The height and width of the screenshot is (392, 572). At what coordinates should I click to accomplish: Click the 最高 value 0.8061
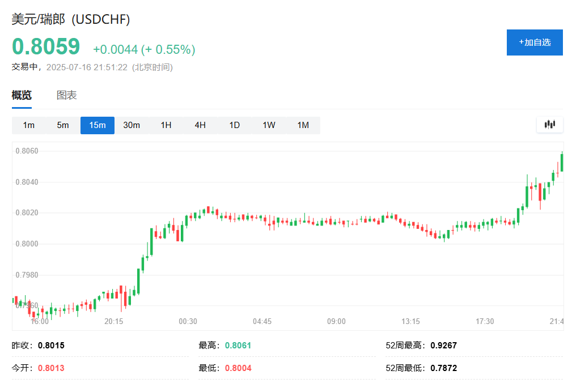pyautogui.click(x=238, y=346)
